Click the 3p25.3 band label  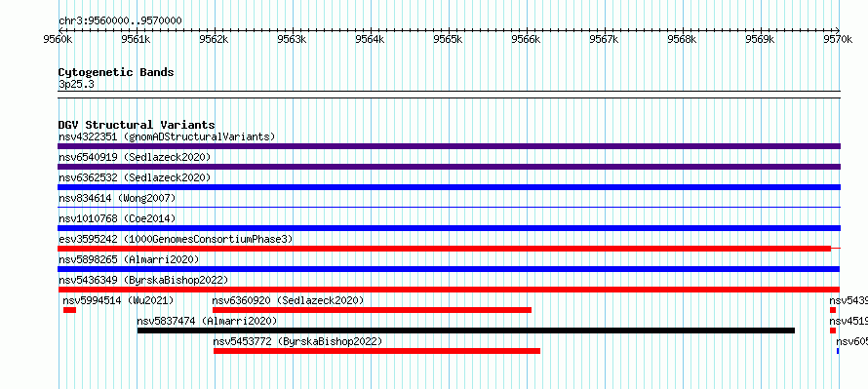[x=76, y=84]
